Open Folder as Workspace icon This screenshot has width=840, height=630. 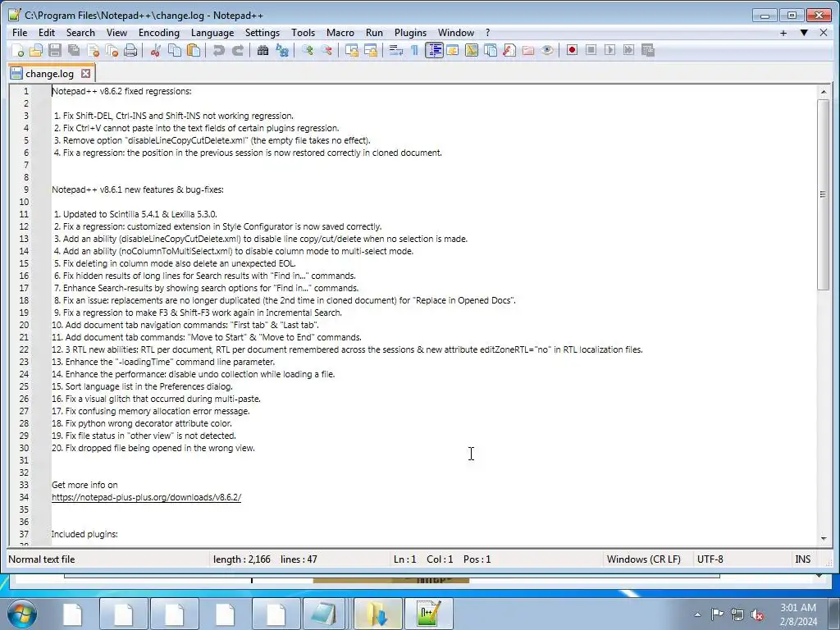(528, 50)
